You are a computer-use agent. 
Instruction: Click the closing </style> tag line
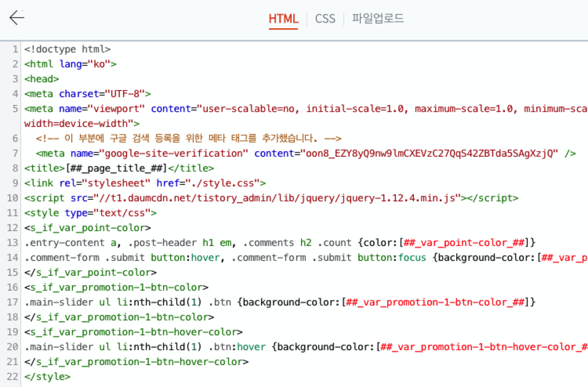point(47,377)
